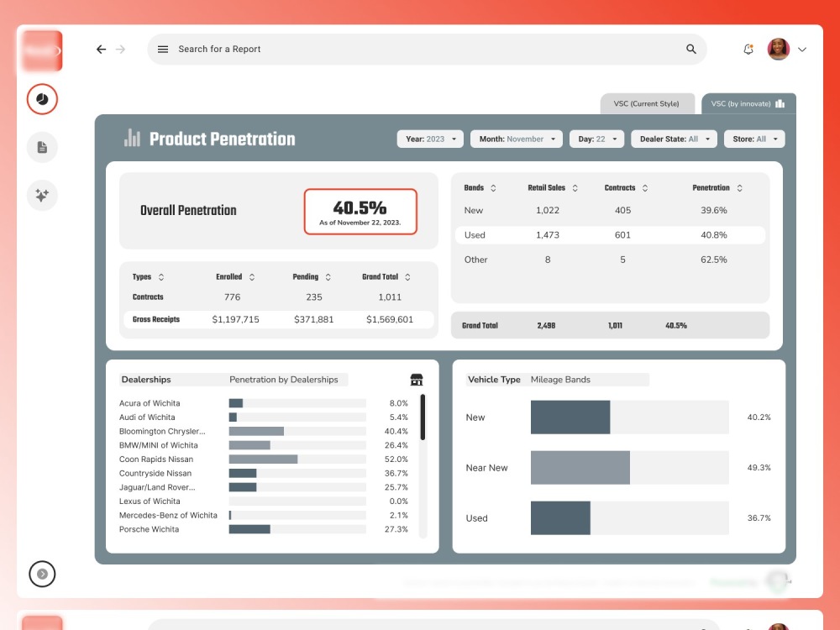Open the Store All dropdown

coord(754,139)
